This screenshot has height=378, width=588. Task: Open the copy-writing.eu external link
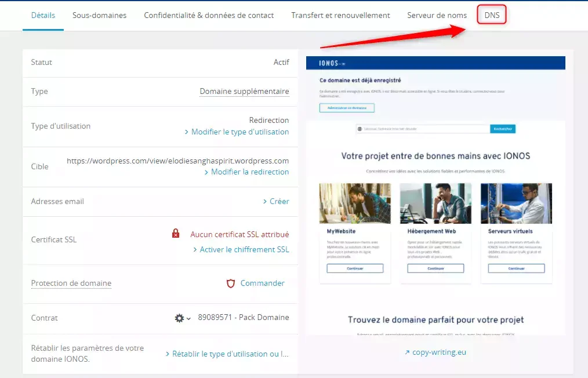click(439, 352)
